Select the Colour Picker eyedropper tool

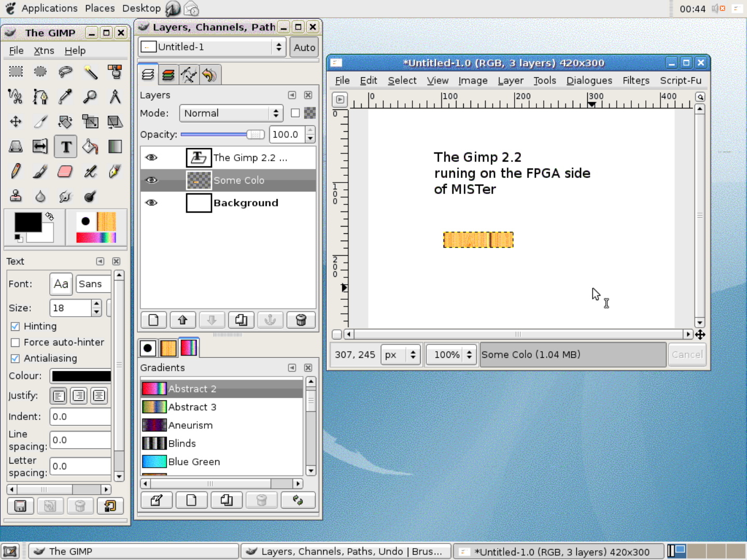pyautogui.click(x=65, y=96)
